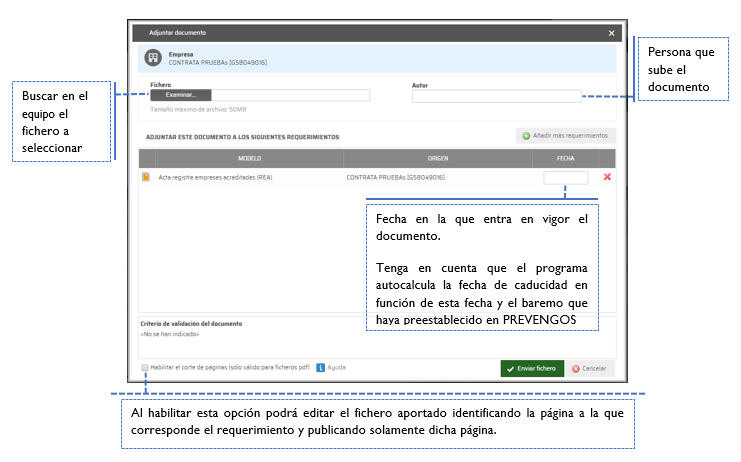Enable the Habilitar el corte de páginas checkbox
741x462 pixels.
click(x=145, y=368)
